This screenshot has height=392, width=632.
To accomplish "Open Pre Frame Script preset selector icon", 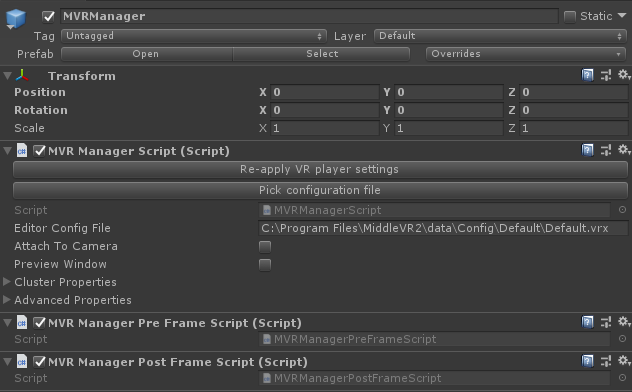I will point(606,322).
